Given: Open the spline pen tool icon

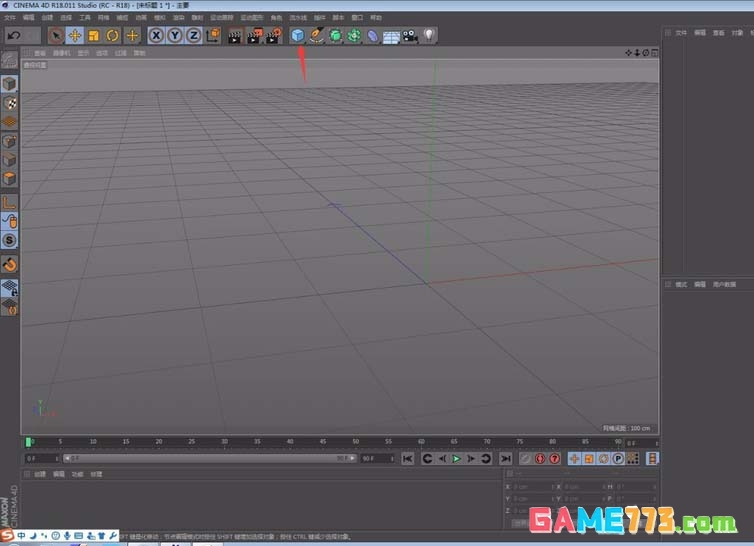Looking at the screenshot, I should click(316, 35).
